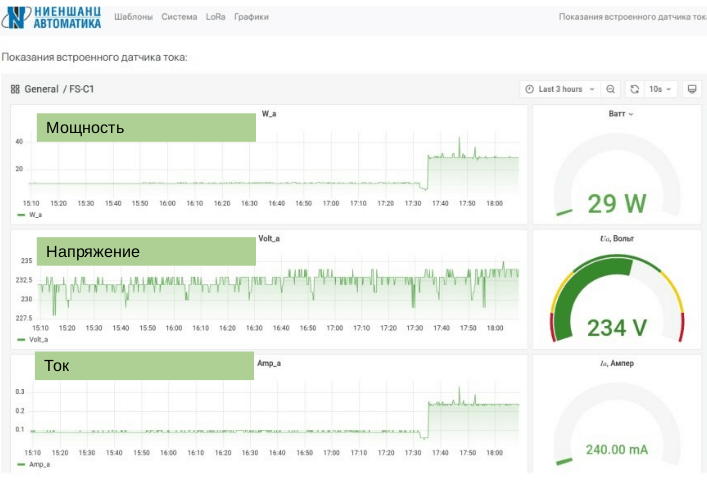Click the FS-C1 dashboard title
The width and height of the screenshot is (707, 495).
pyautogui.click(x=81, y=89)
